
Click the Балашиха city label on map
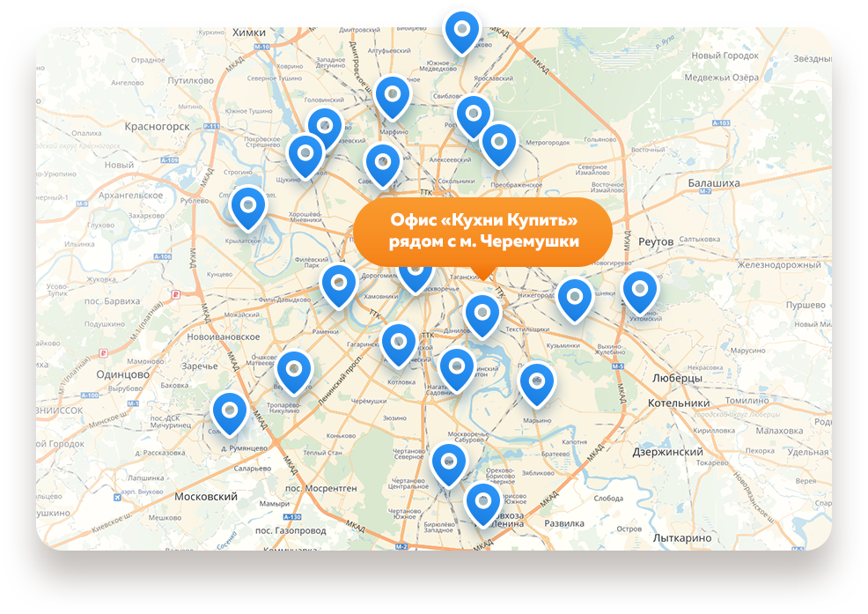point(714,183)
